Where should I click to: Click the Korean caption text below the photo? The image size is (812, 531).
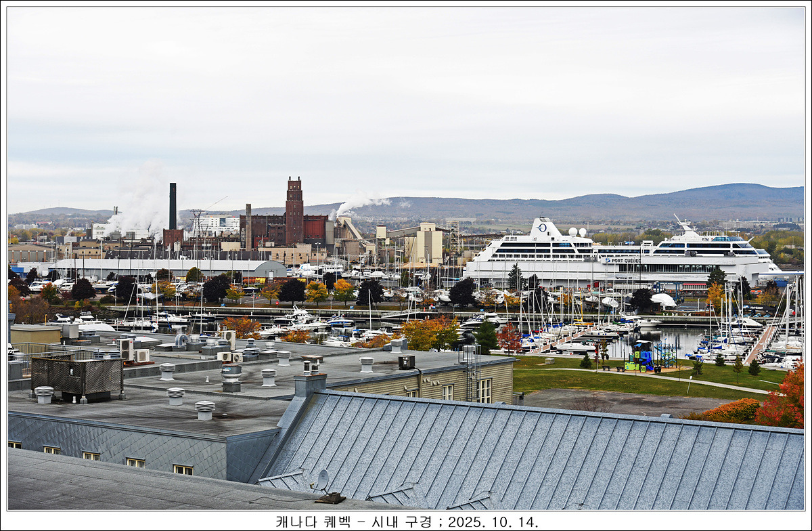coord(407,522)
